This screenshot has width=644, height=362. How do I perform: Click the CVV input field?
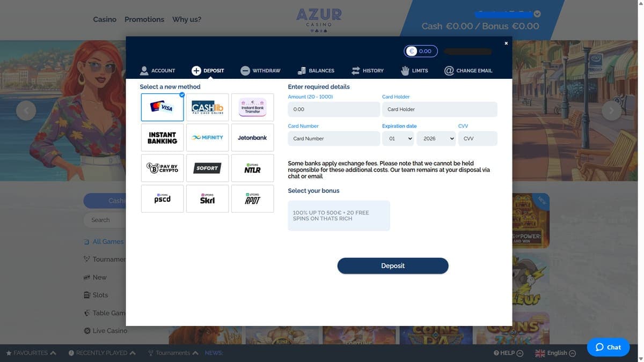(x=478, y=138)
